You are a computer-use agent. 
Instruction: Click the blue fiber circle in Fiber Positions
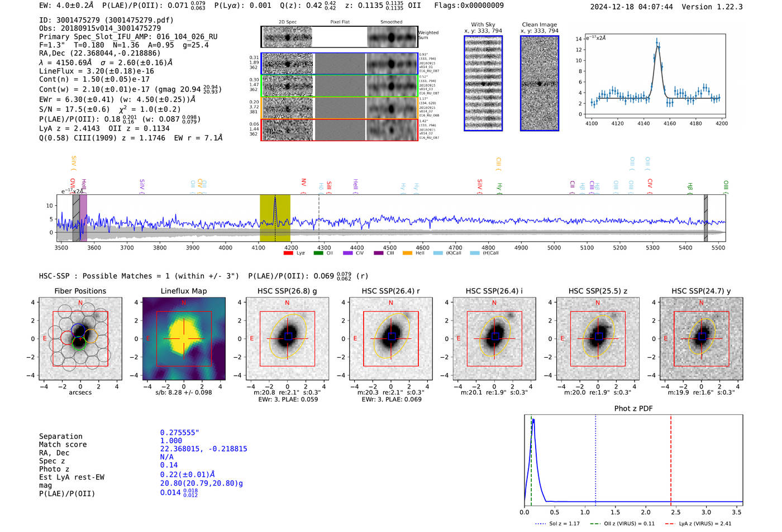point(79,329)
